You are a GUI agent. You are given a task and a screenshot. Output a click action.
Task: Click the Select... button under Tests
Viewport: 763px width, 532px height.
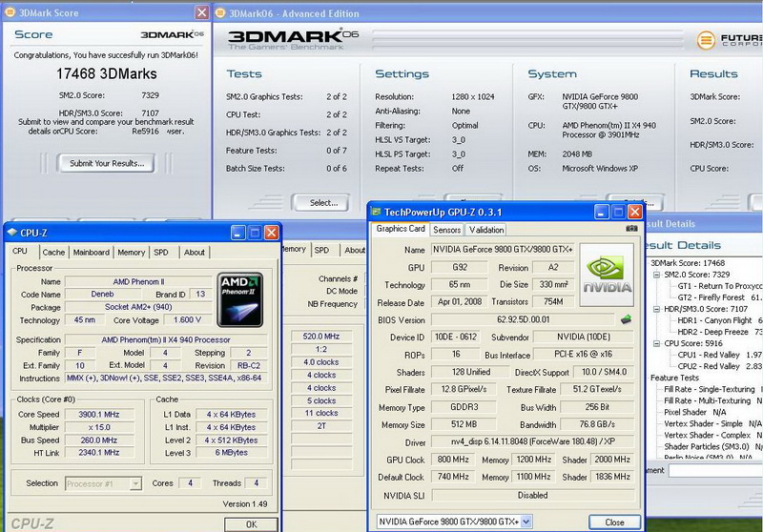point(323,202)
